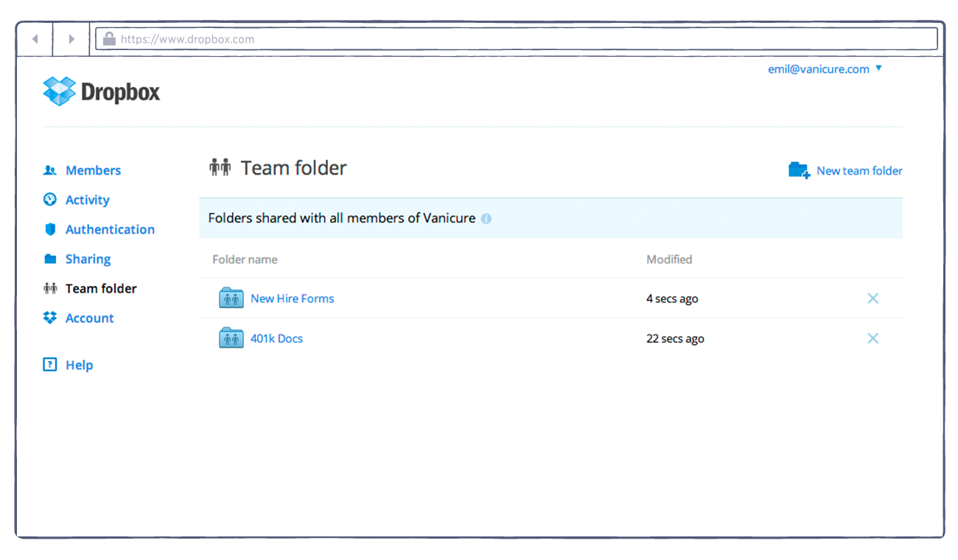Image resolution: width=958 pixels, height=560 pixels.
Task: Click the 22 secs ago timestamp
Action: click(675, 339)
